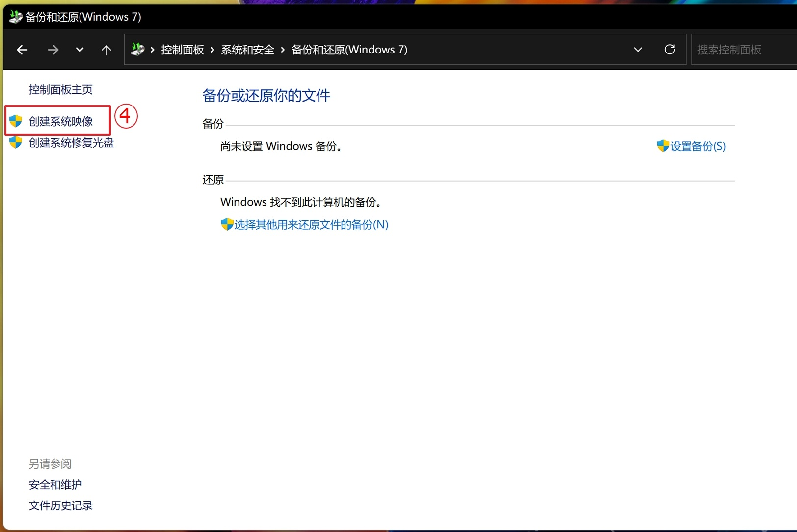
Task: Refresh the control panel page
Action: pyautogui.click(x=670, y=50)
